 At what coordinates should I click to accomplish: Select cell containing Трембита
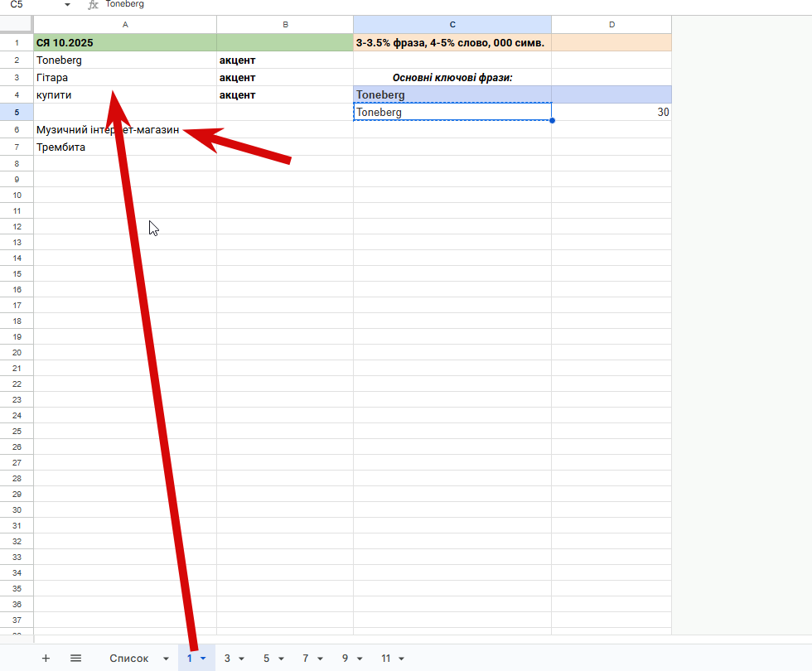coord(125,147)
